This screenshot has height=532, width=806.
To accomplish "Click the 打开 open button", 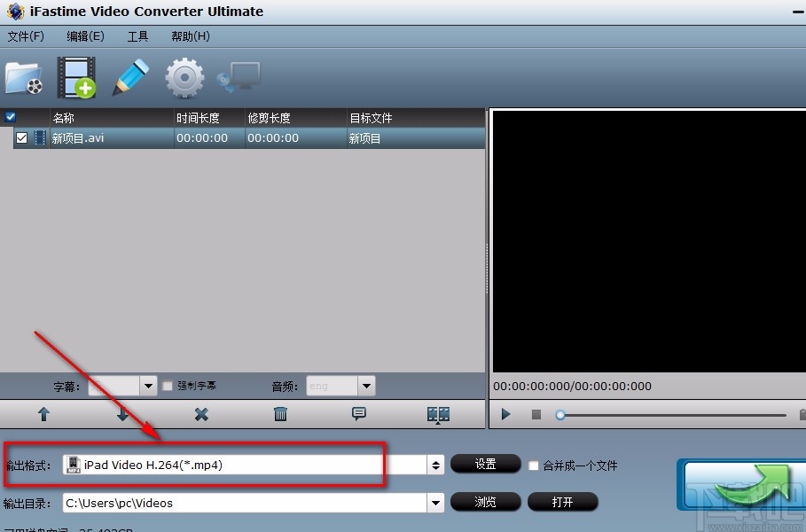I will [563, 502].
